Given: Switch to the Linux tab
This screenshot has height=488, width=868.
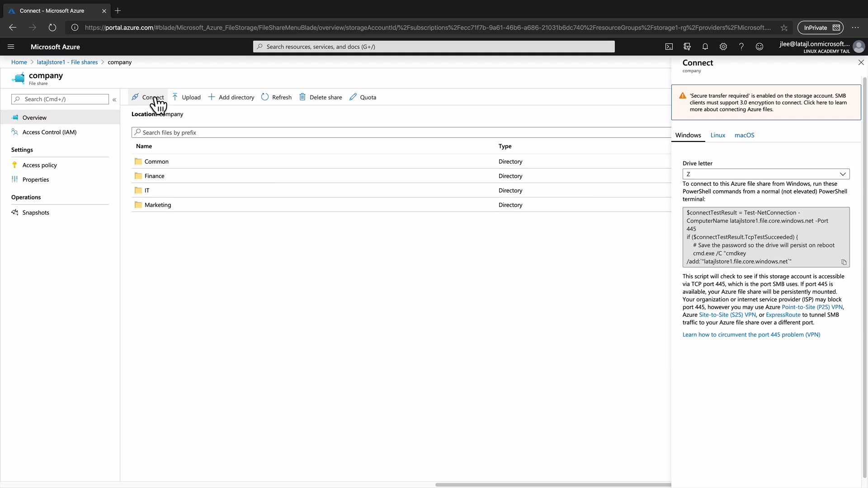Looking at the screenshot, I should 717,135.
